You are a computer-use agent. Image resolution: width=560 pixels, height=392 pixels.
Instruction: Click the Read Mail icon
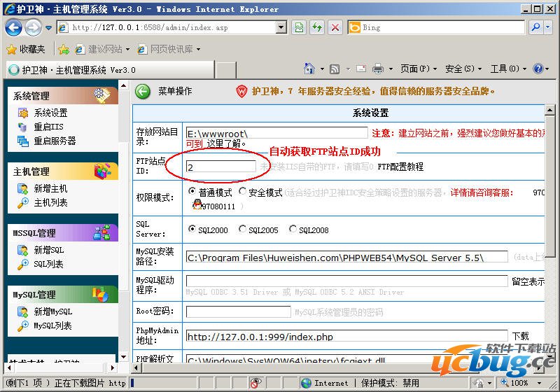click(x=361, y=68)
